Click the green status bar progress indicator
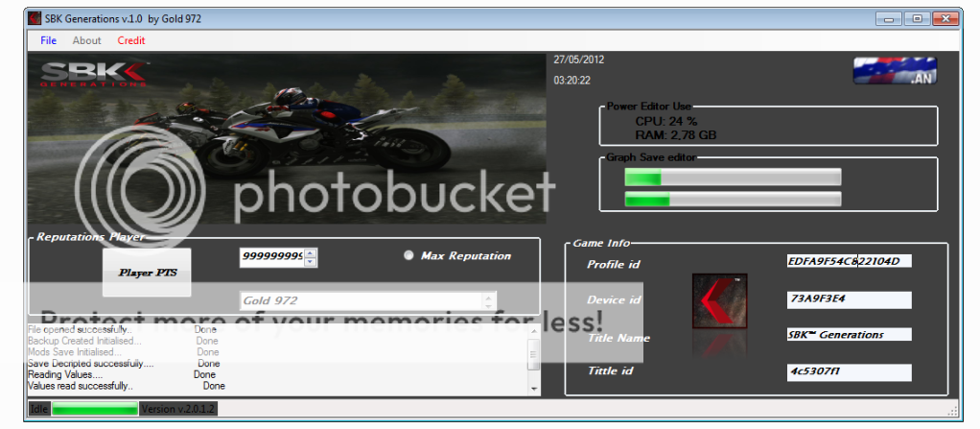The height and width of the screenshot is (429, 980). coord(95,409)
